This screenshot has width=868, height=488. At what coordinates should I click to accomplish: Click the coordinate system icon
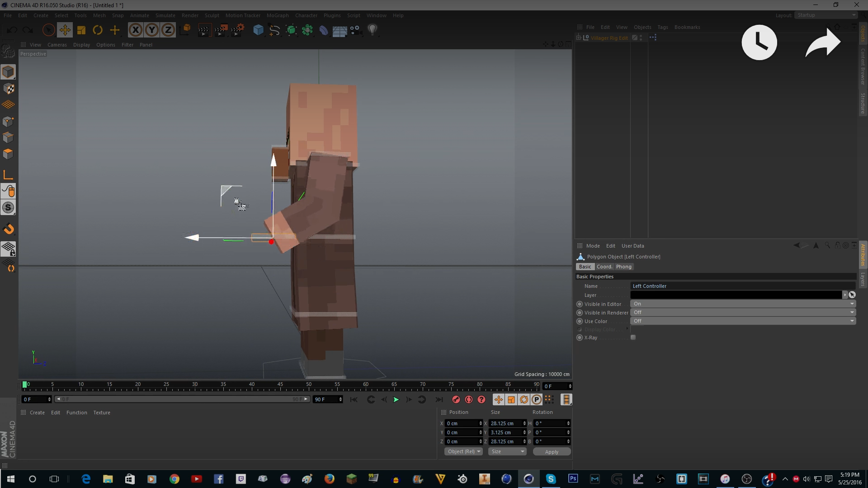185,30
